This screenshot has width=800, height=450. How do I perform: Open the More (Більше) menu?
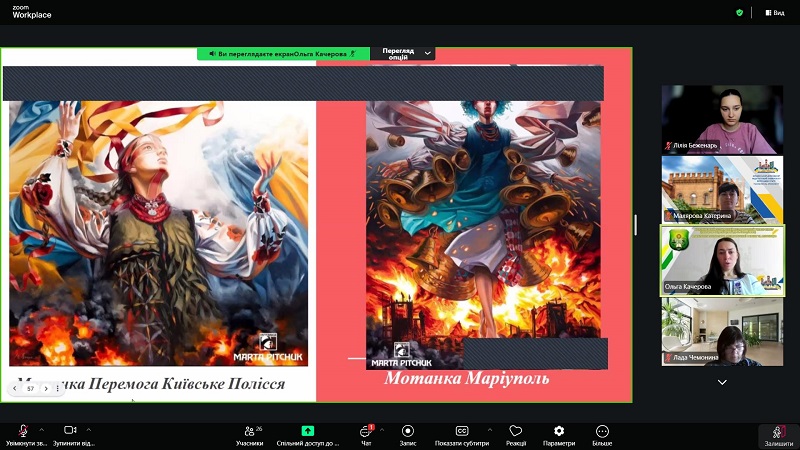pos(602,436)
